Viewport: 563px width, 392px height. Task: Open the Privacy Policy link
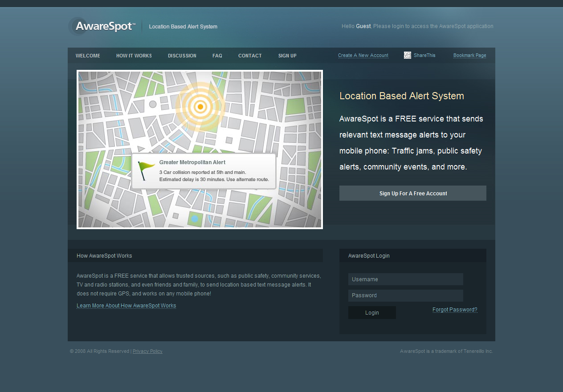(147, 351)
